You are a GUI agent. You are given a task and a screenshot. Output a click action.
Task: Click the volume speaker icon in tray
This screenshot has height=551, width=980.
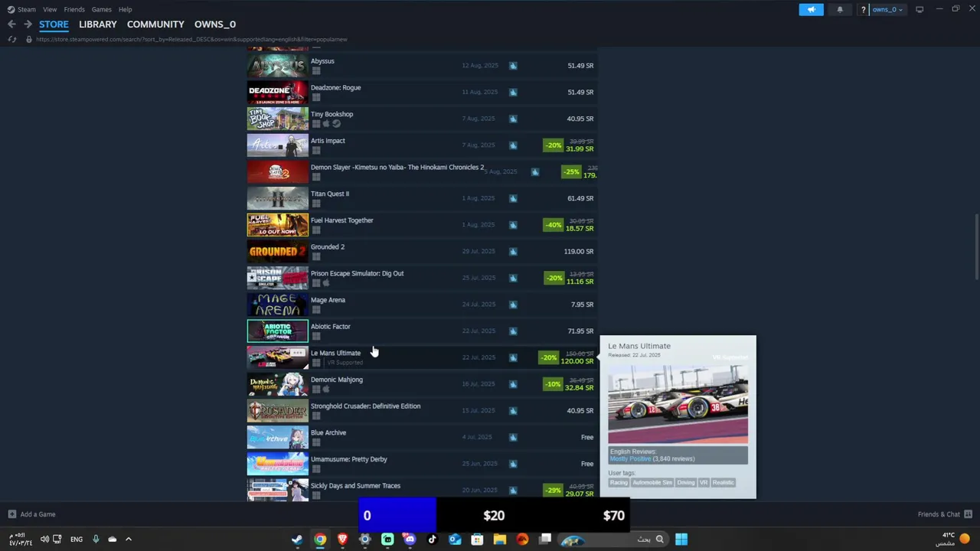coord(44,539)
